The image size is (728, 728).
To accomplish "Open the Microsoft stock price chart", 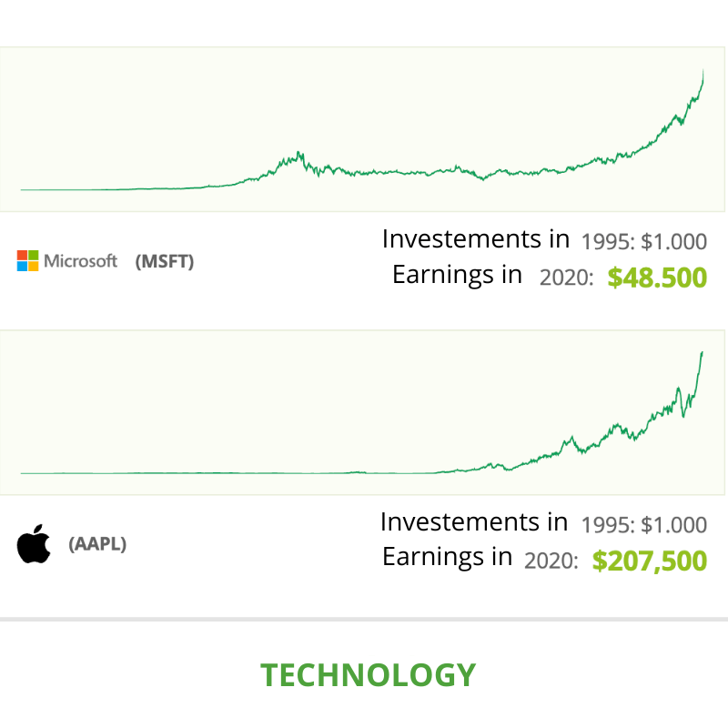I will click(362, 129).
